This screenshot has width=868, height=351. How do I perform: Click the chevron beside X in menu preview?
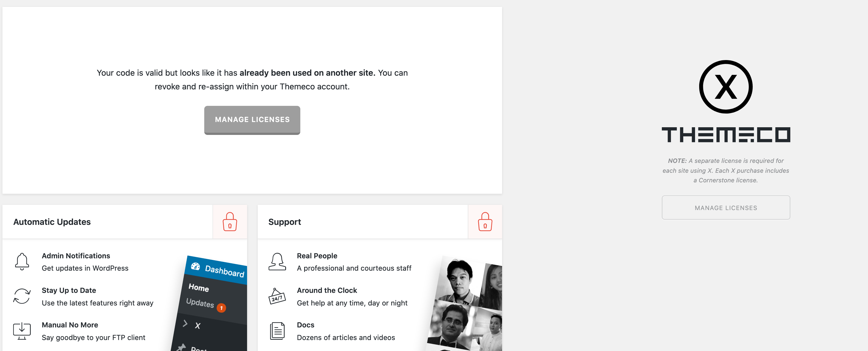[185, 323]
